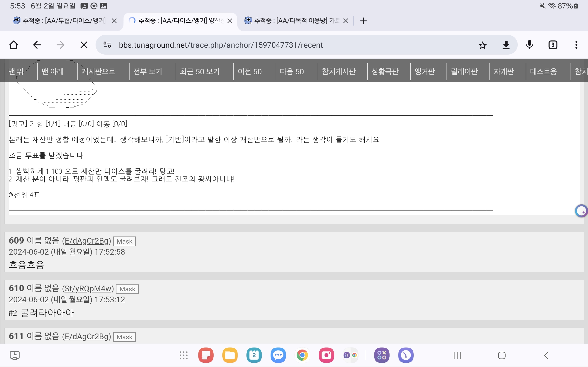
Task: Toggle Mask button on post 609
Action: coord(124,241)
